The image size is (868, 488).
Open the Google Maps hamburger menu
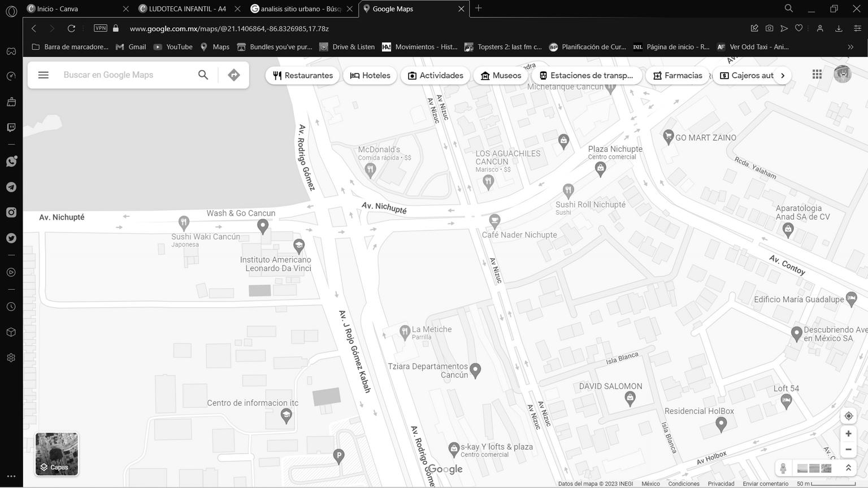pyautogui.click(x=44, y=75)
